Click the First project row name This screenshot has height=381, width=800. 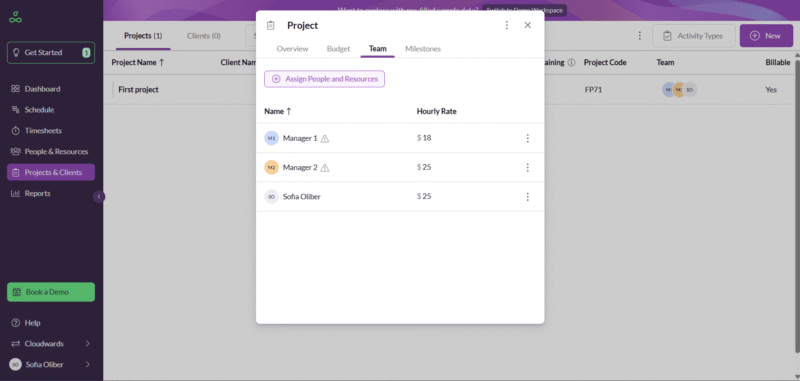[x=138, y=89]
